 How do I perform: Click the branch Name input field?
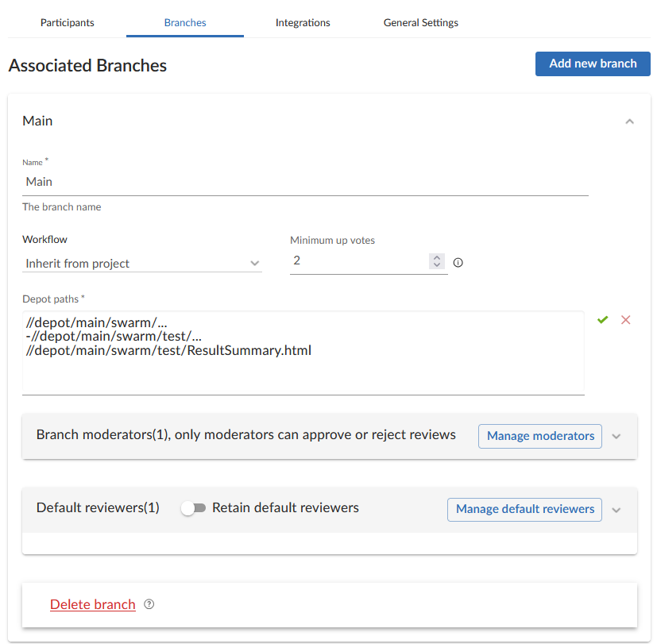[305, 182]
